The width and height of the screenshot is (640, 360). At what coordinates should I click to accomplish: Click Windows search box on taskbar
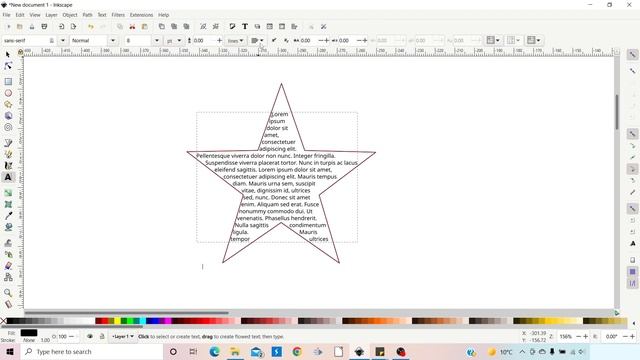[91, 352]
